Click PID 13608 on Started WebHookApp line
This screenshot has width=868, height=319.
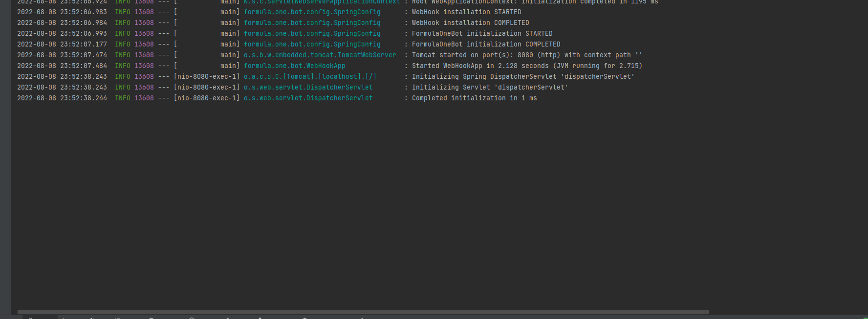point(144,66)
